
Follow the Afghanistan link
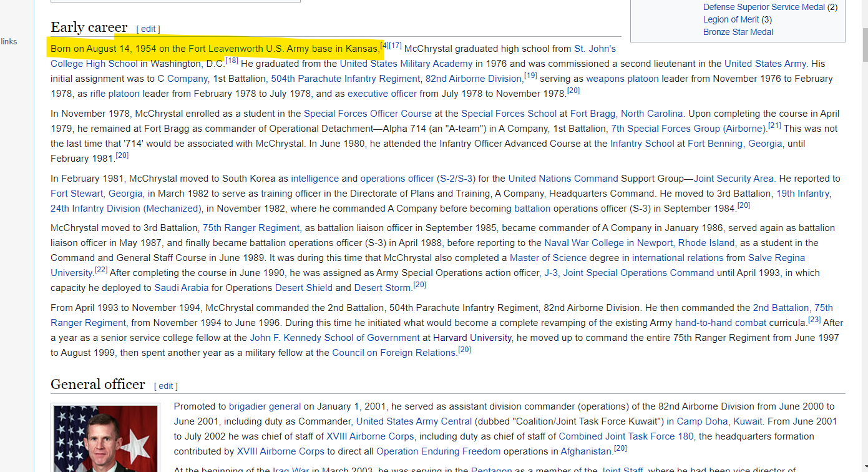[586, 451]
